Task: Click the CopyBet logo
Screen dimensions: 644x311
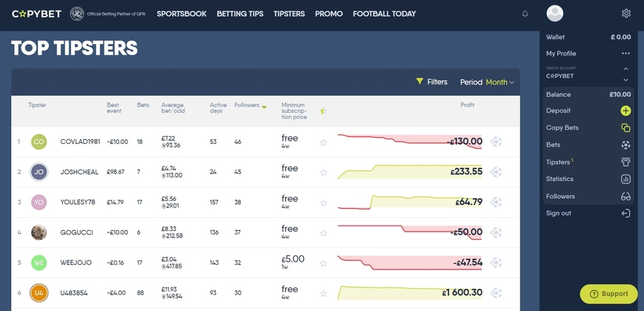Action: pyautogui.click(x=36, y=14)
